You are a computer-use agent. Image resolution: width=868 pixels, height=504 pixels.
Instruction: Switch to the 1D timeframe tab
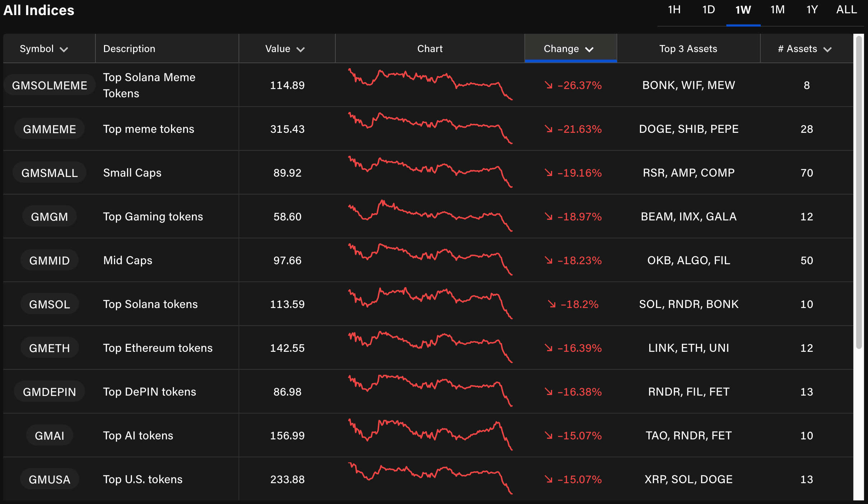coord(708,10)
